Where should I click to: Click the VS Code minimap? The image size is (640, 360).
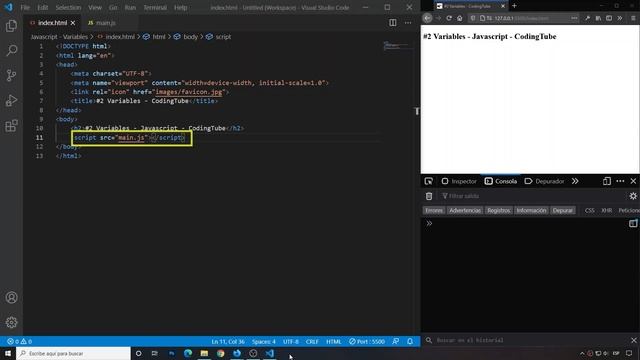click(398, 46)
